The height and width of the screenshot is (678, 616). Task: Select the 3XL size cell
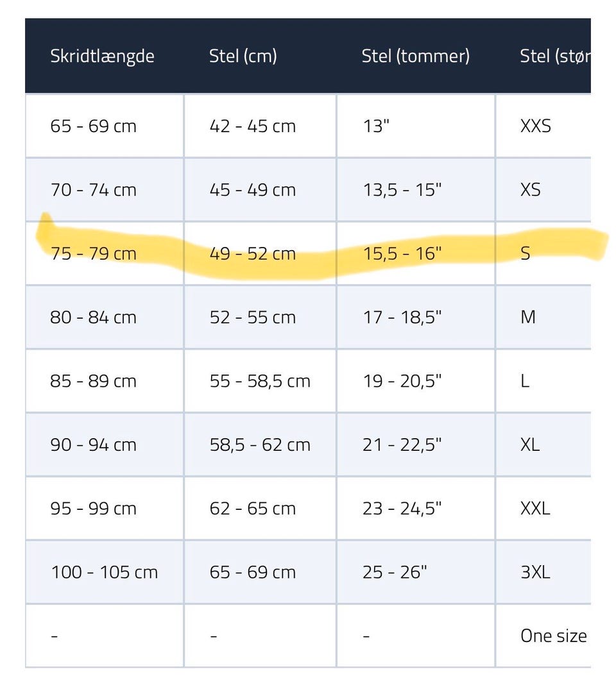click(x=535, y=572)
